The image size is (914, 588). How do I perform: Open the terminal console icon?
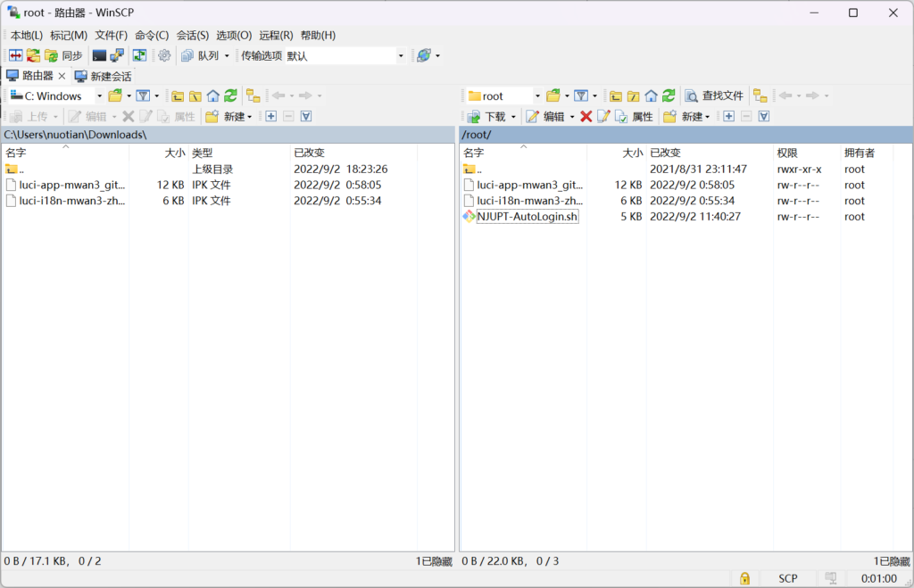(99, 55)
